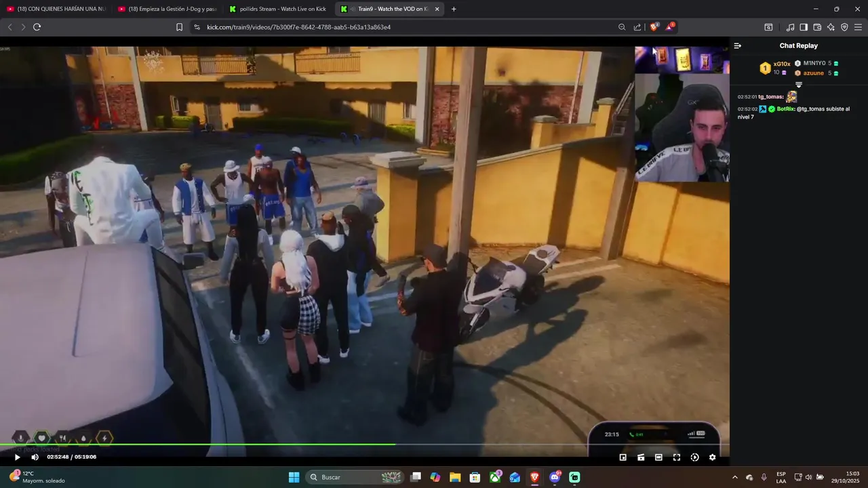Image resolution: width=868 pixels, height=488 pixels.
Task: Go back to previous page
Action: click(9, 27)
